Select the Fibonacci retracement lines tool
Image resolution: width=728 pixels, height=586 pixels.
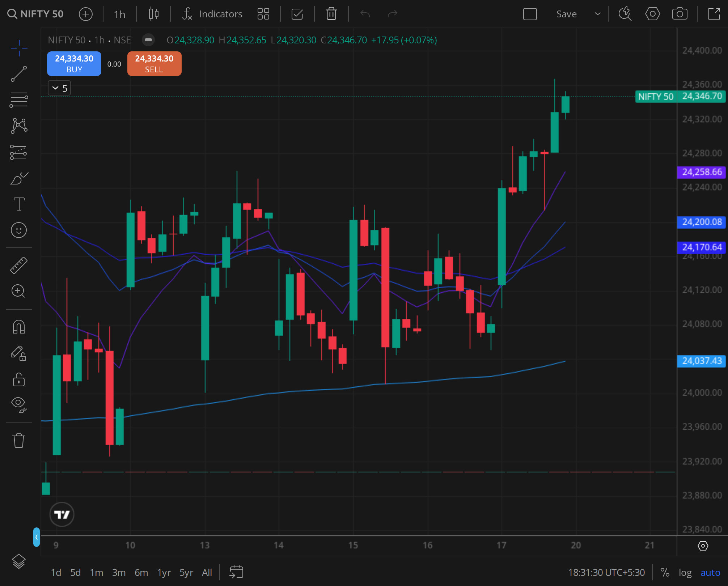tap(19, 100)
